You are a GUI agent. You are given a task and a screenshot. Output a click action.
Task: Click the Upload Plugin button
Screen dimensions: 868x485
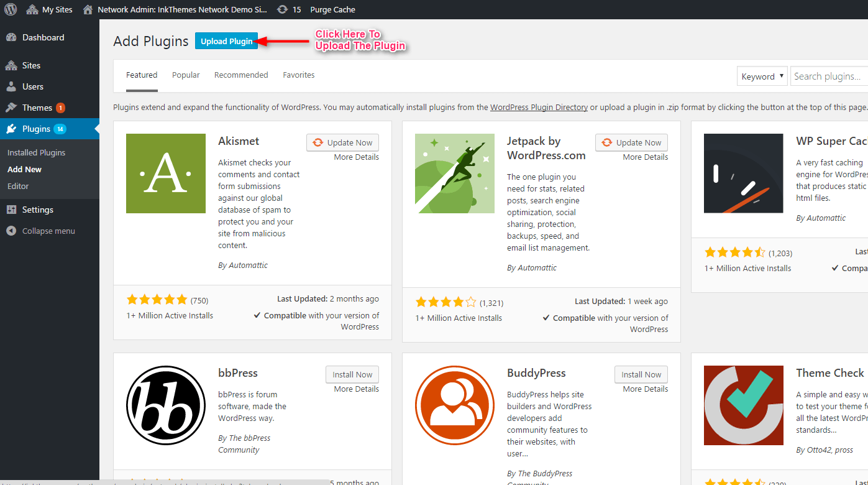point(226,41)
